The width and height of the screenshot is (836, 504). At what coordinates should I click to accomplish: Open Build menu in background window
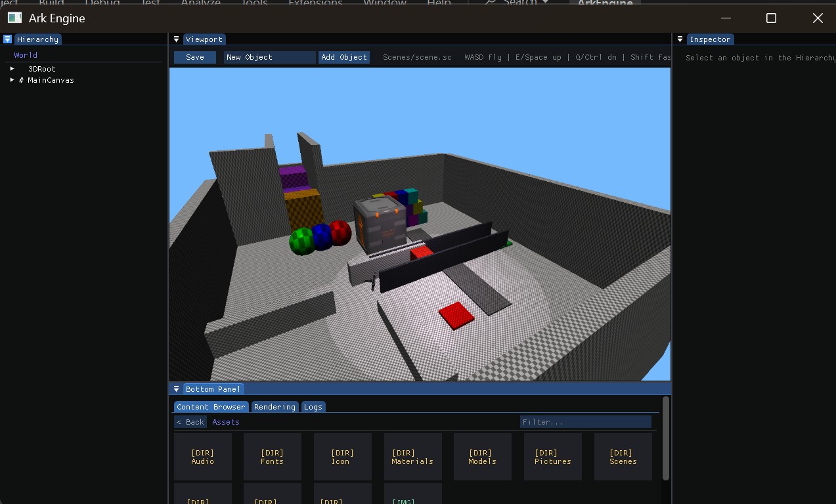pos(51,3)
